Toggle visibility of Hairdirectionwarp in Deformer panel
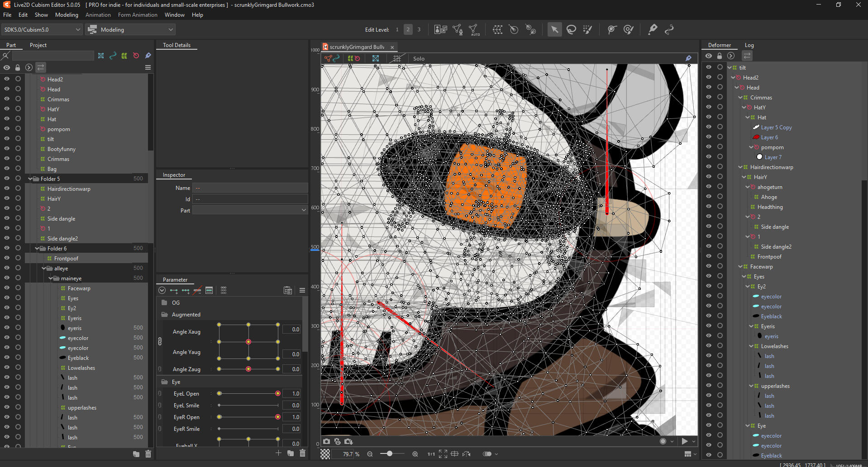This screenshot has width=868, height=467. coord(708,167)
